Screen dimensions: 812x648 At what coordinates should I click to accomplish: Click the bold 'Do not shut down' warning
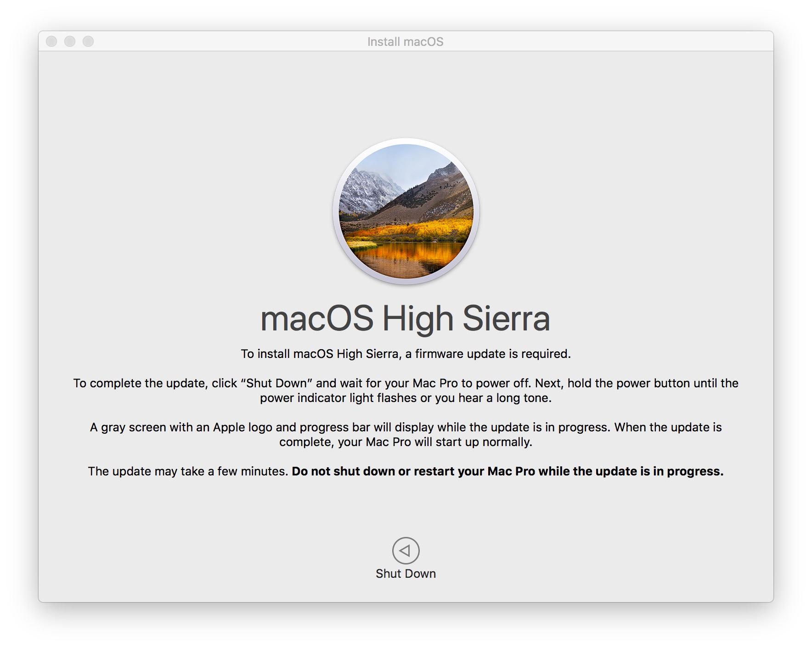point(507,471)
